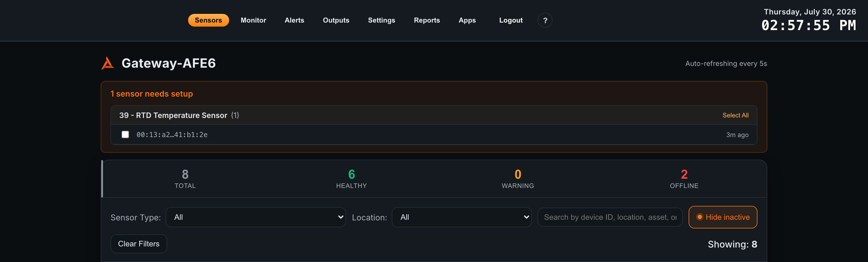Focus the device ID search field
Screen dimensions: 868x262
[x=610, y=217]
